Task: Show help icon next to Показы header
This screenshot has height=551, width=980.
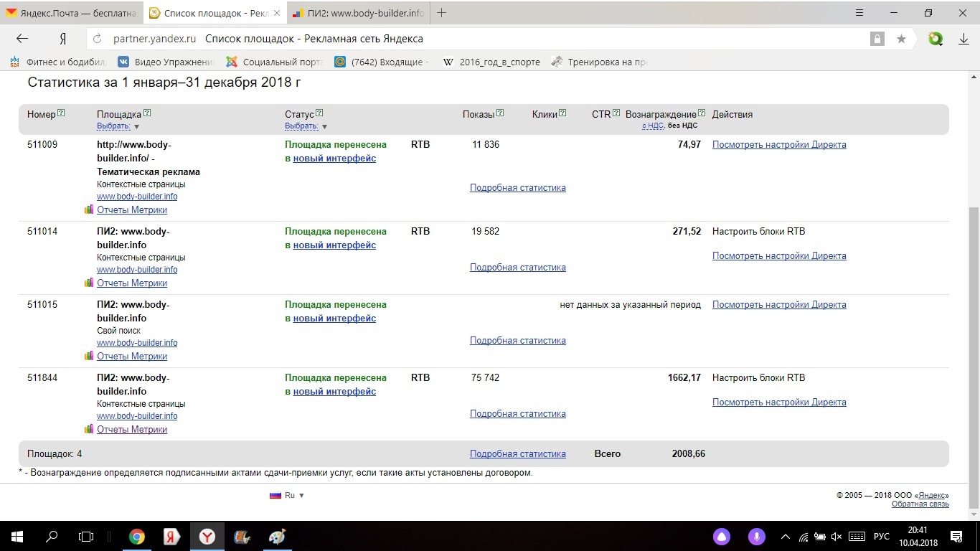Action: point(500,113)
